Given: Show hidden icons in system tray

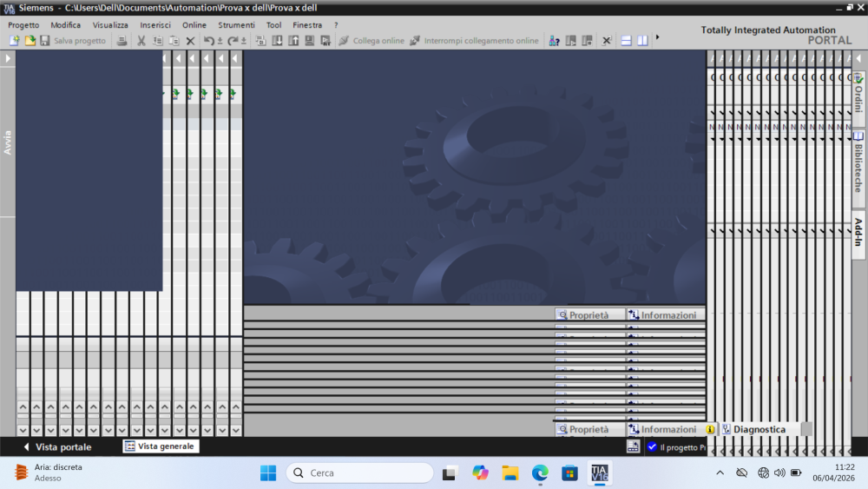Looking at the screenshot, I should pos(720,472).
